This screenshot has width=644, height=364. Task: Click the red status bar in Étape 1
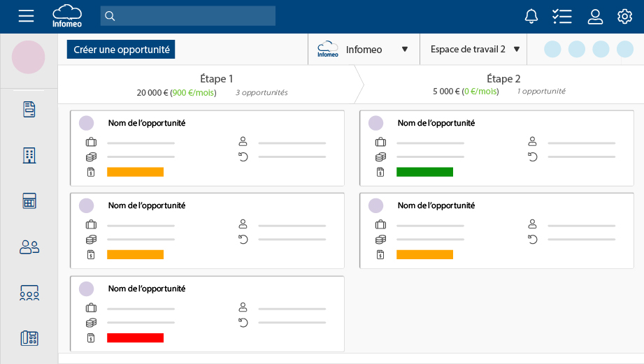point(135,338)
